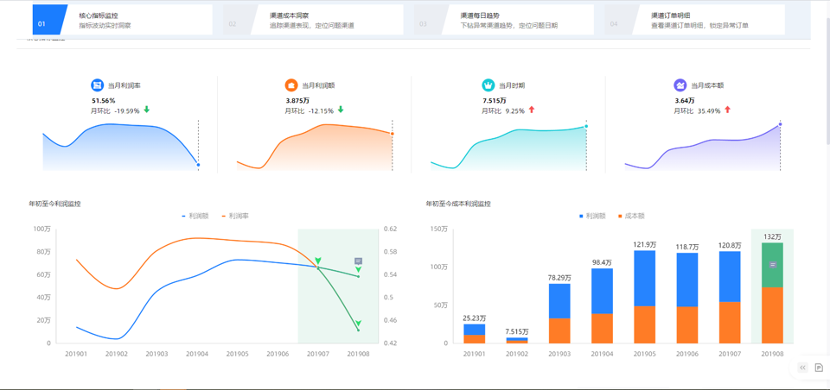This screenshot has width=830, height=390.
Task: Click red up arrow beside 9.25%
Action: pos(531,110)
